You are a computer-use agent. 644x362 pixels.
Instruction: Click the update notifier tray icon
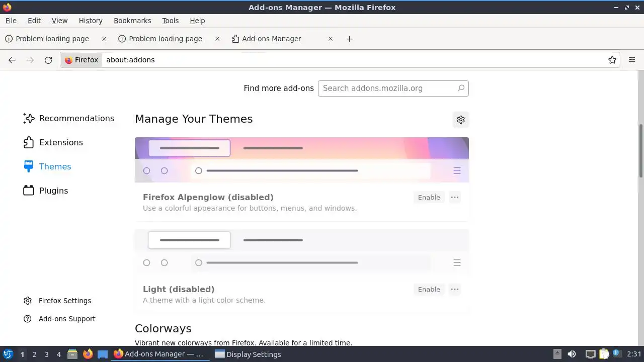coord(617,354)
